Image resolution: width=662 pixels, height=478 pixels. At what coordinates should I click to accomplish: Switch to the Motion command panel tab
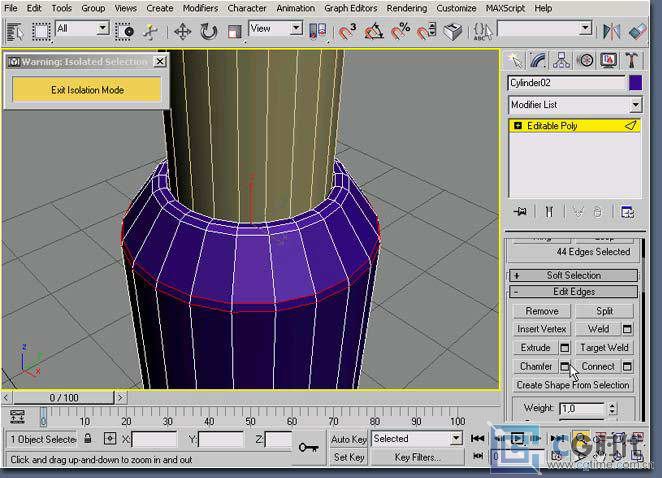pyautogui.click(x=585, y=61)
